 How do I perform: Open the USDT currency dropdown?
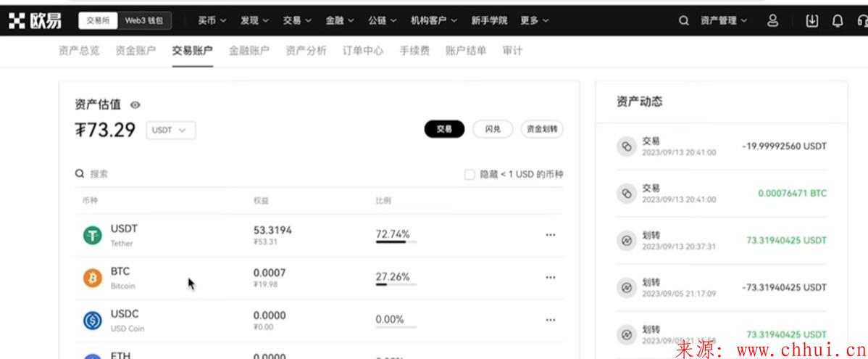(170, 131)
